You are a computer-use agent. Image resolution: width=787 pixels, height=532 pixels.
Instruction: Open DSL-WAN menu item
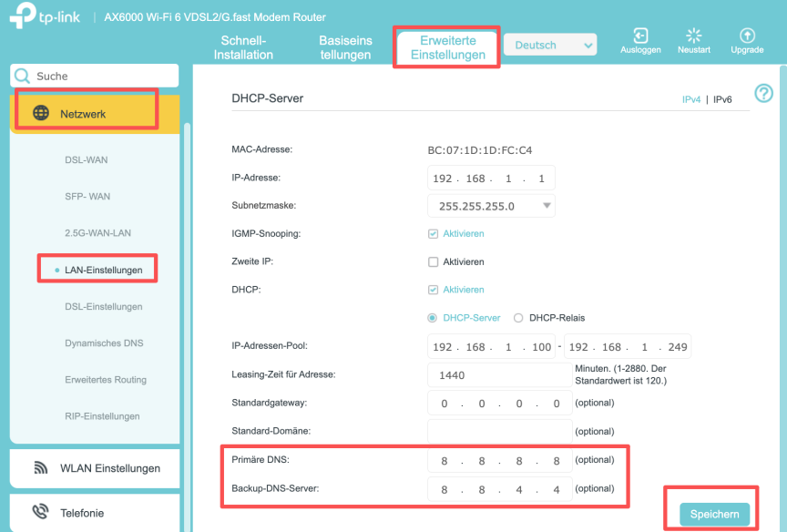point(87,159)
